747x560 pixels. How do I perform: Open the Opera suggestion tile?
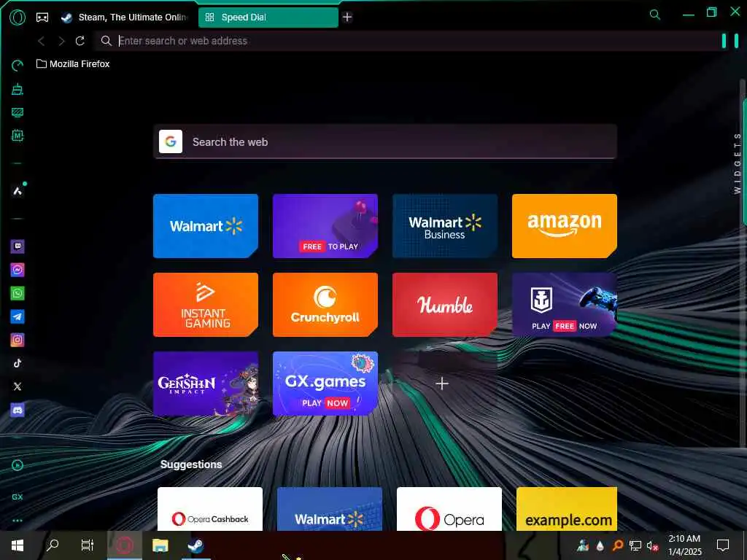pyautogui.click(x=449, y=509)
